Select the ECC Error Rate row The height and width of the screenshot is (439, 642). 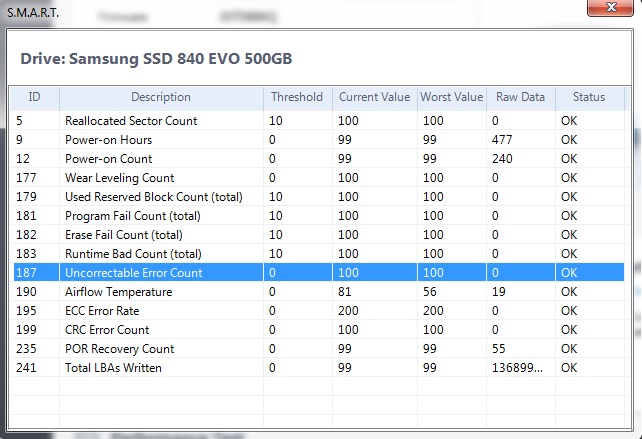(x=319, y=310)
